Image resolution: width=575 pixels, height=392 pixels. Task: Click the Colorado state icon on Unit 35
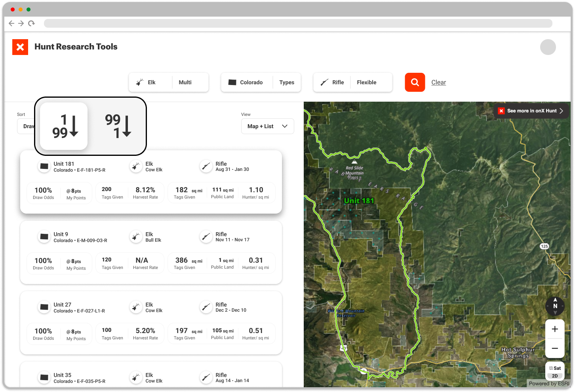(x=44, y=378)
